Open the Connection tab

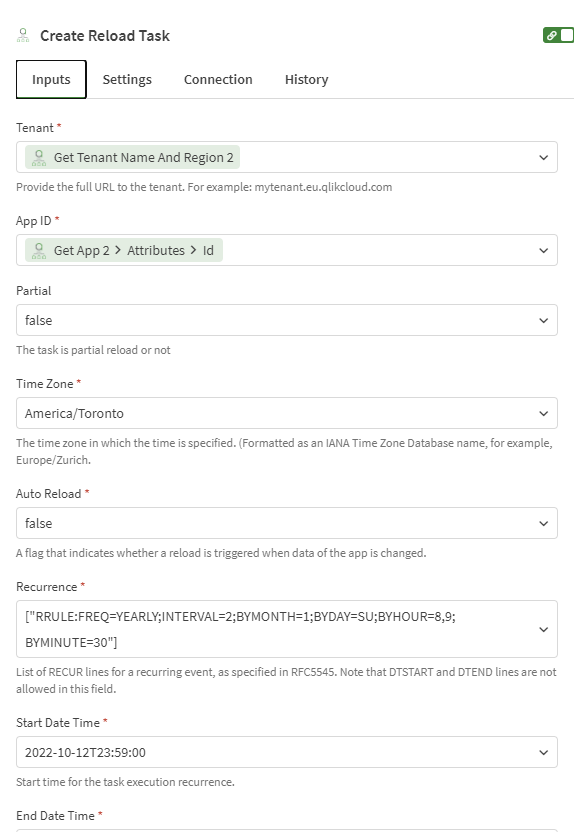coord(218,79)
